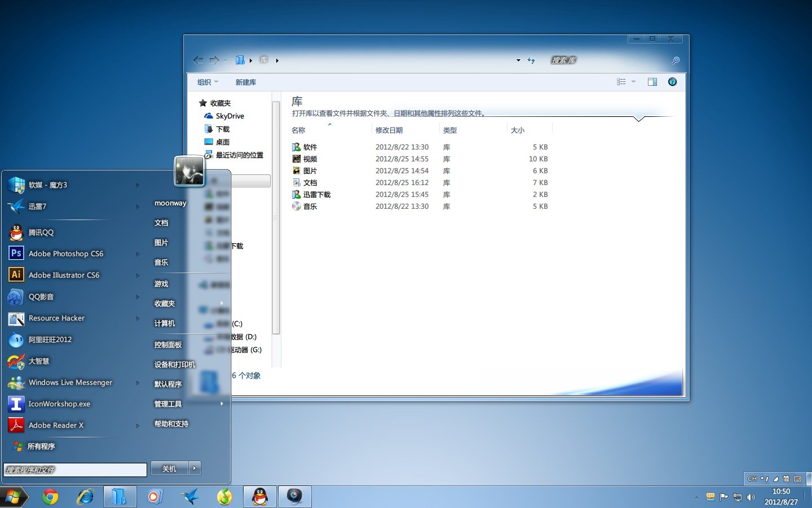The width and height of the screenshot is (812, 508).
Task: Open 设备和打印机 in Start menu
Action: pyautogui.click(x=175, y=365)
